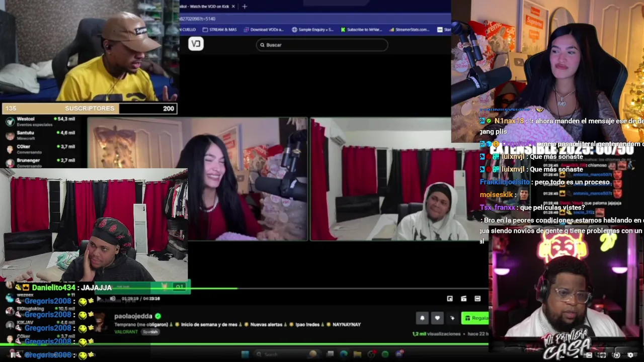
Task: Open the 'Sample Enquiry' bookmark
Action: [312, 30]
